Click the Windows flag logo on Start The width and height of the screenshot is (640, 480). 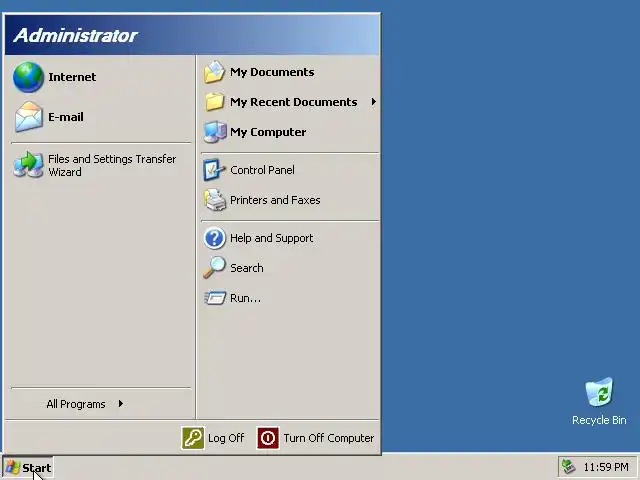tap(13, 468)
